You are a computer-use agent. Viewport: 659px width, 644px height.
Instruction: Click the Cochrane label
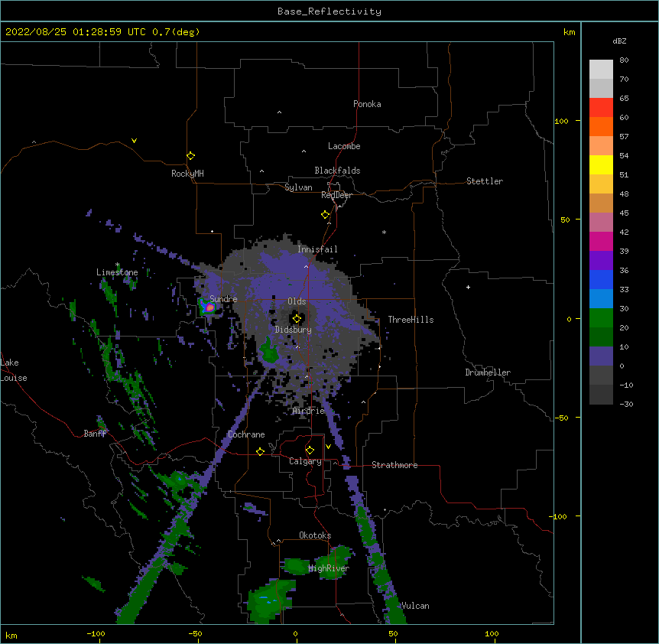(x=246, y=434)
